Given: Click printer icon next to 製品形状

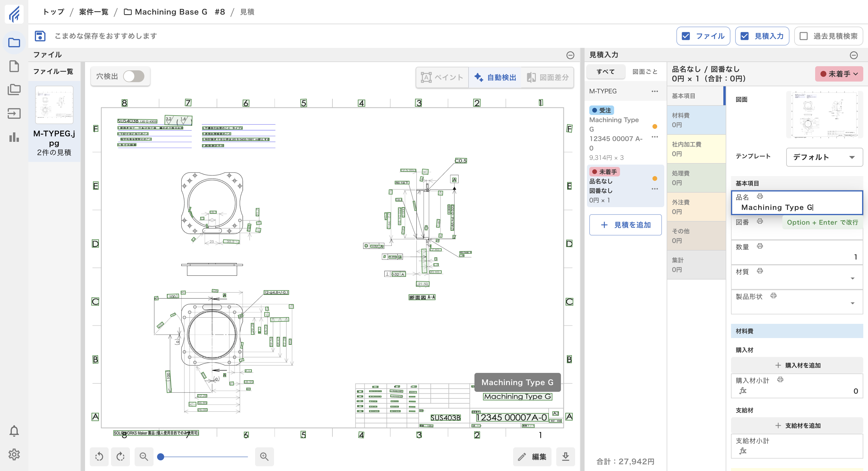Looking at the screenshot, I should click(x=773, y=296).
